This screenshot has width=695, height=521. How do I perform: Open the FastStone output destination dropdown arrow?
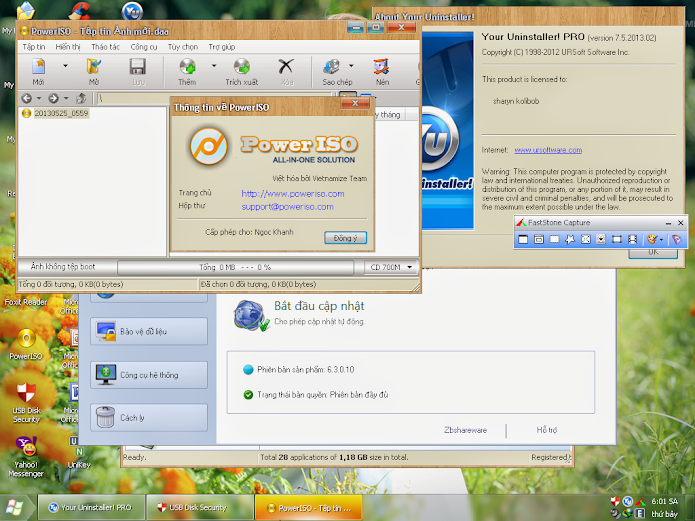point(661,239)
